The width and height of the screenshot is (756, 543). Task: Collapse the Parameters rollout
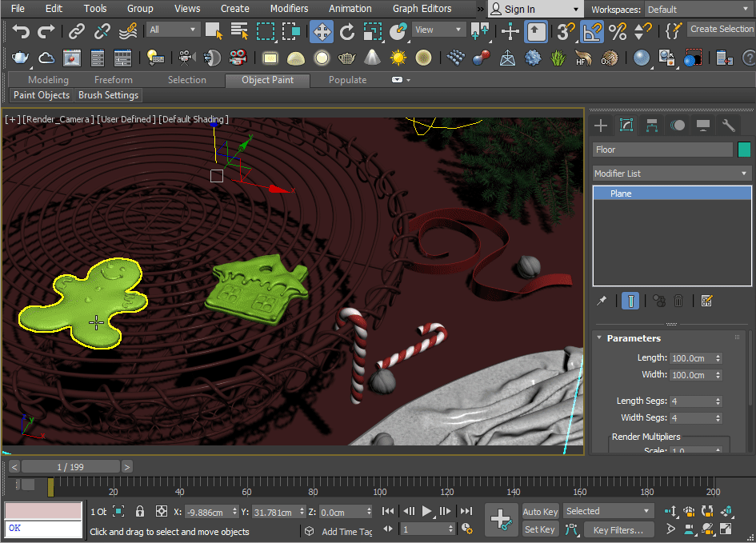634,338
